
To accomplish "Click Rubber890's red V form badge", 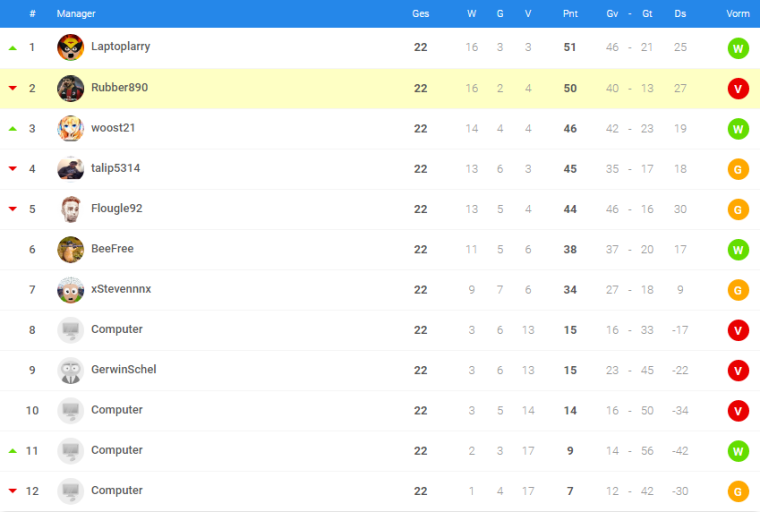I will (738, 89).
